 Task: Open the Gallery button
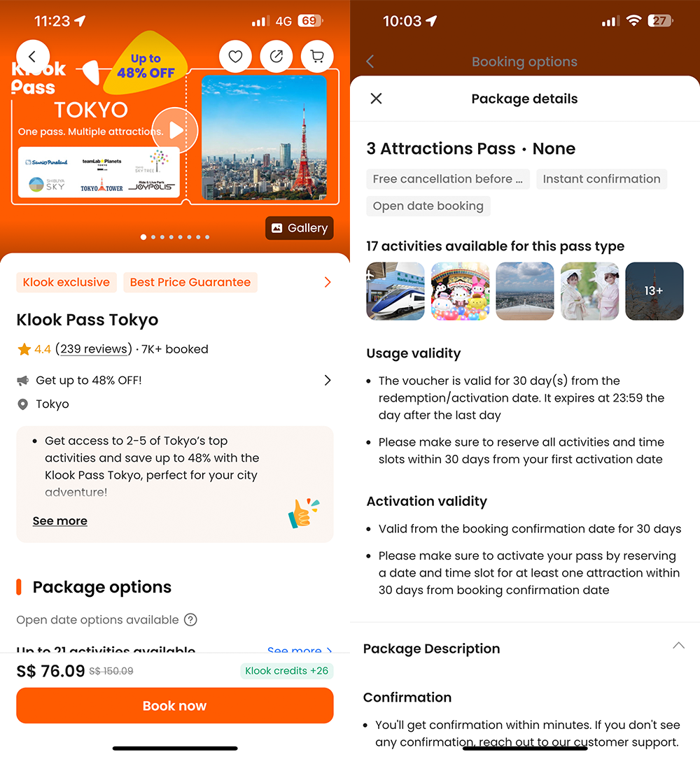pos(300,228)
